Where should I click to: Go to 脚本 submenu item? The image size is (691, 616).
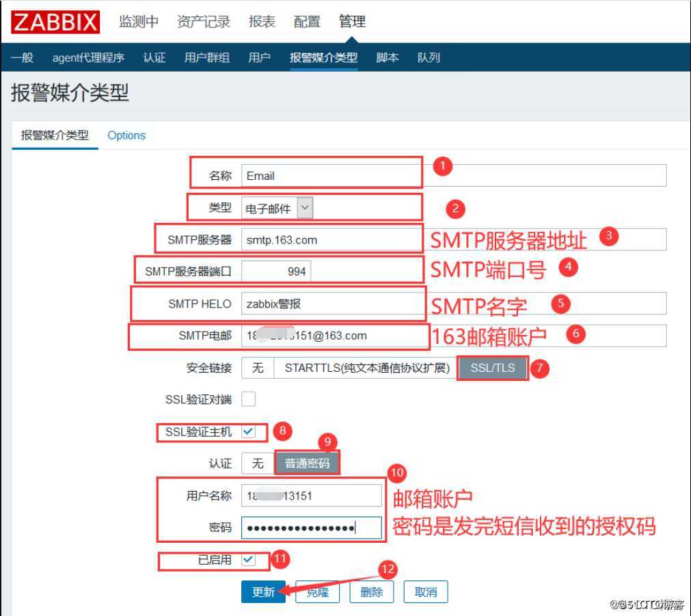point(388,57)
